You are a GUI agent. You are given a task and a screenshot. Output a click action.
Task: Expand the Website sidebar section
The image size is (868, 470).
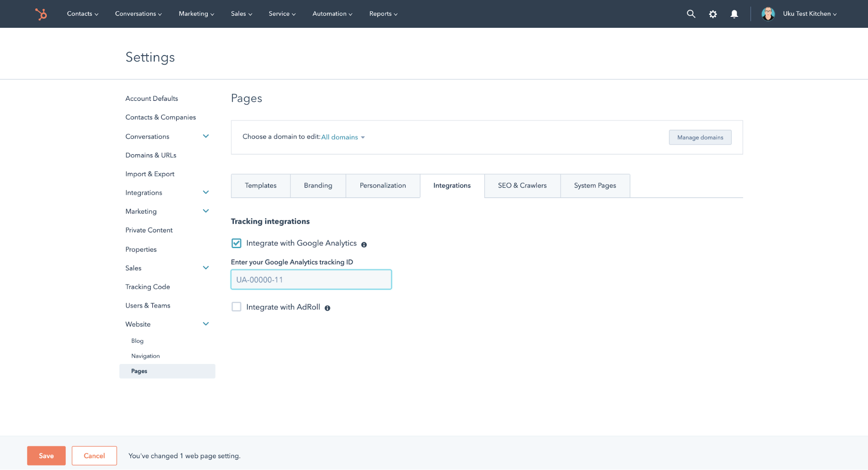tap(206, 324)
